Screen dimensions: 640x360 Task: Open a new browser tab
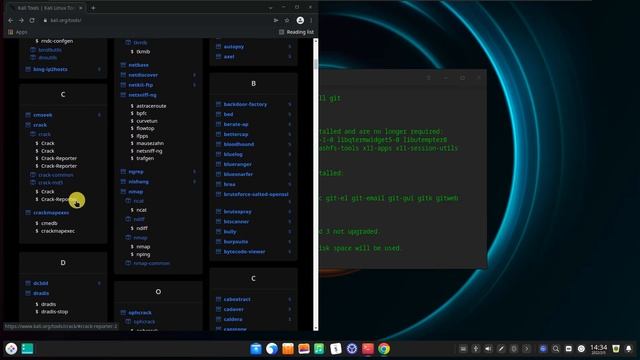(93, 8)
